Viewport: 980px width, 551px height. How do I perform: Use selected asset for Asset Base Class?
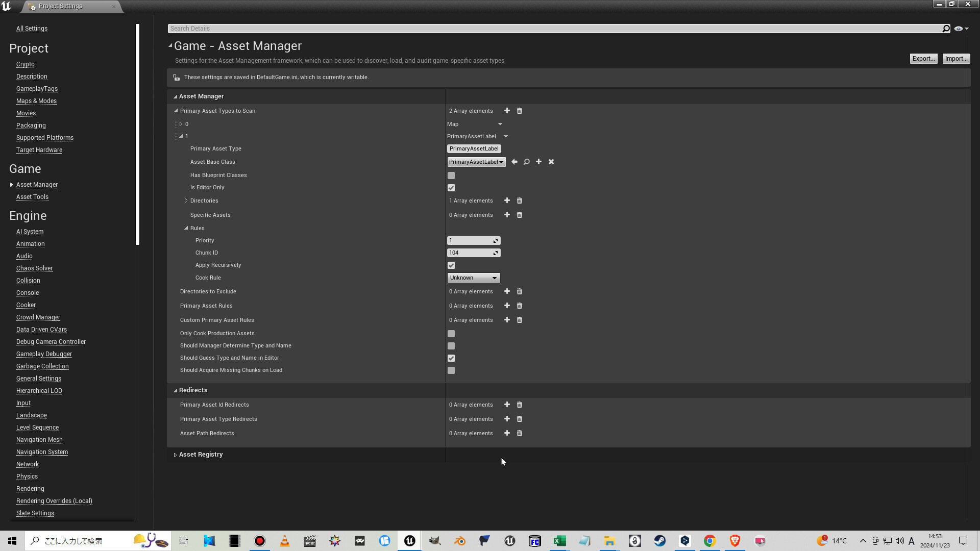click(x=514, y=162)
